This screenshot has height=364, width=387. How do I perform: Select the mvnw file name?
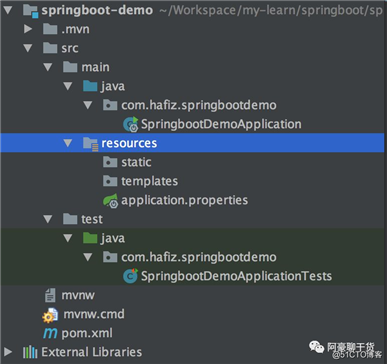tap(78, 295)
